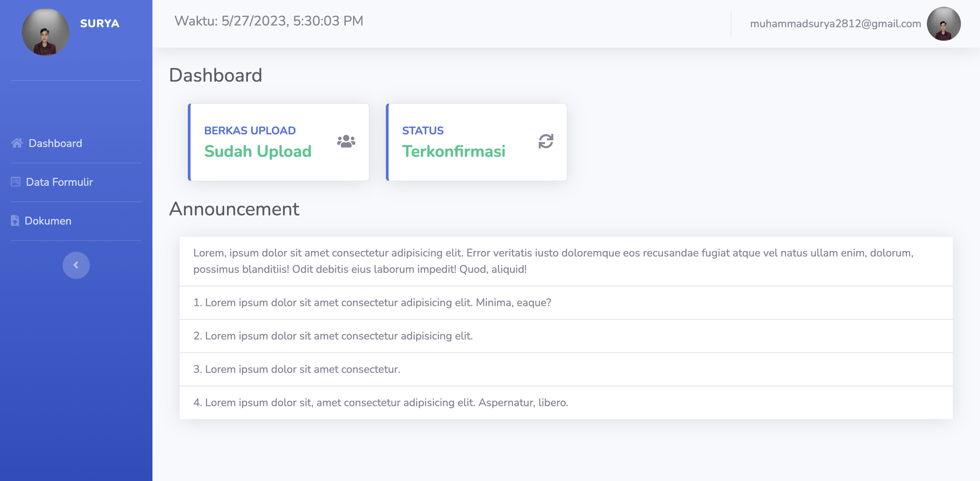Click the form icon beside Data Formulir
Viewport: 980px width, 481px height.
click(16, 182)
